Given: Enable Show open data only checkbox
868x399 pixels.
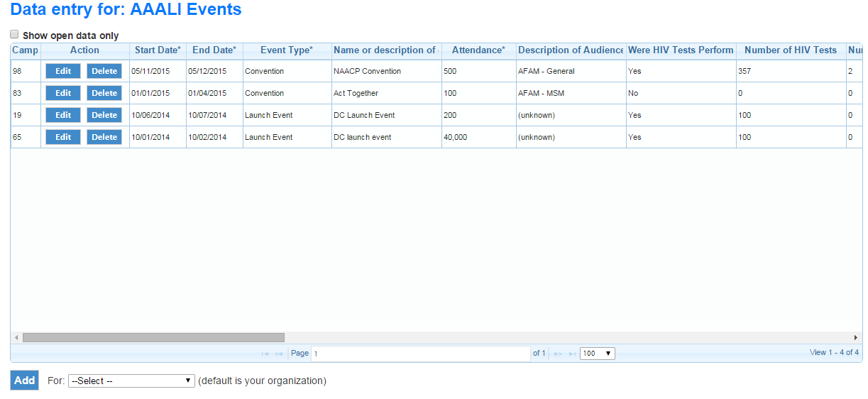Looking at the screenshot, I should pos(14,34).
